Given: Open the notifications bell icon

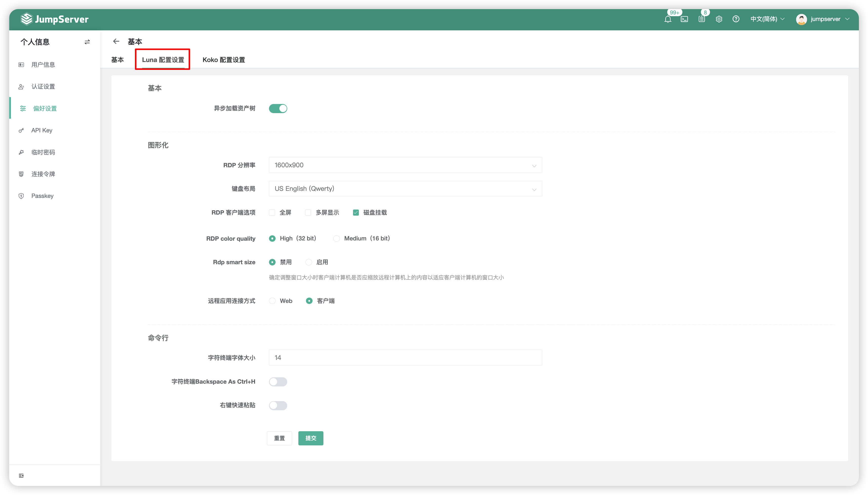Looking at the screenshot, I should click(x=668, y=19).
